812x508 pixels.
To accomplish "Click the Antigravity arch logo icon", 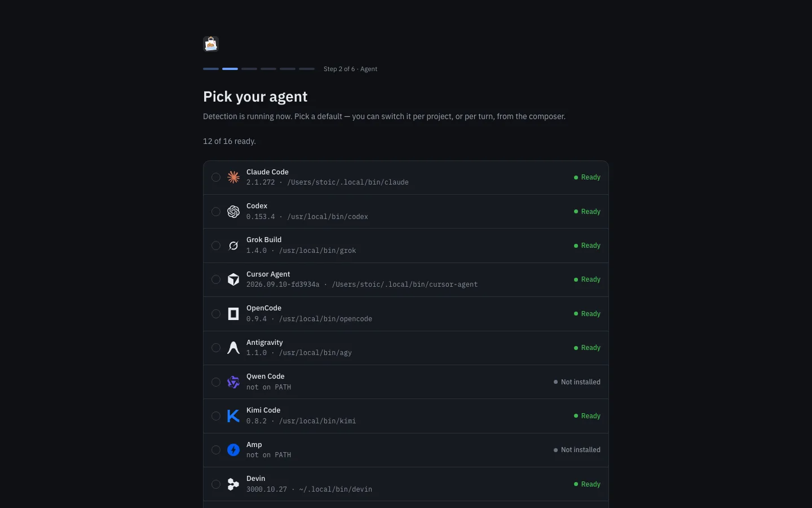I will coord(233,348).
